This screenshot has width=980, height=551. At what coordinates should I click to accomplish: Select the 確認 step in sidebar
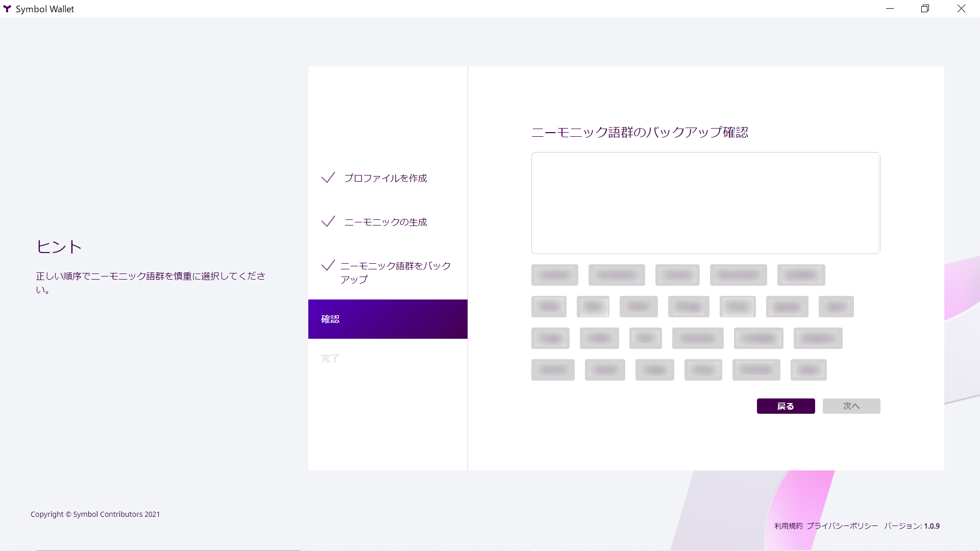388,319
